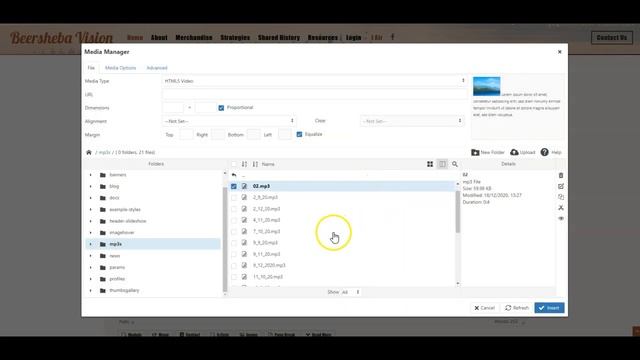Rename the selected file with edit icon
640x360 pixels.
click(561, 186)
